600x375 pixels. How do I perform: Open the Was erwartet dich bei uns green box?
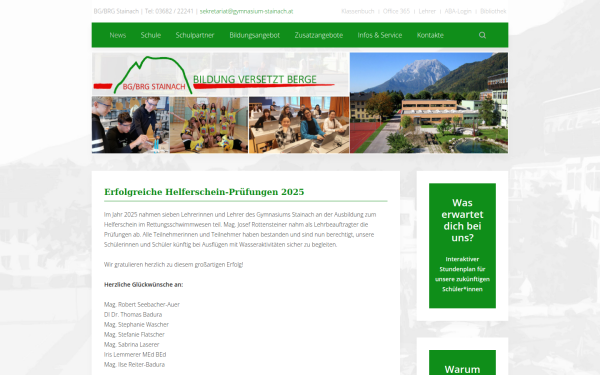(x=462, y=246)
